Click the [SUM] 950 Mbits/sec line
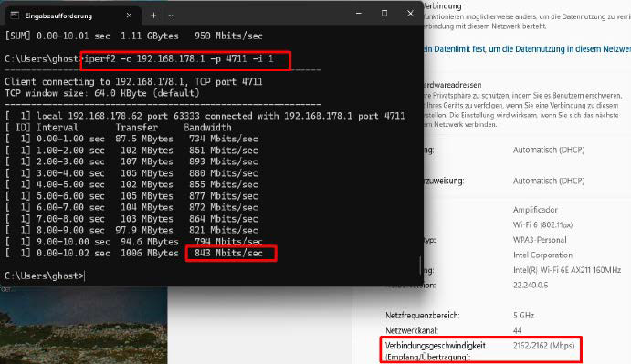Screen dimensions: 631x364 (133, 36)
